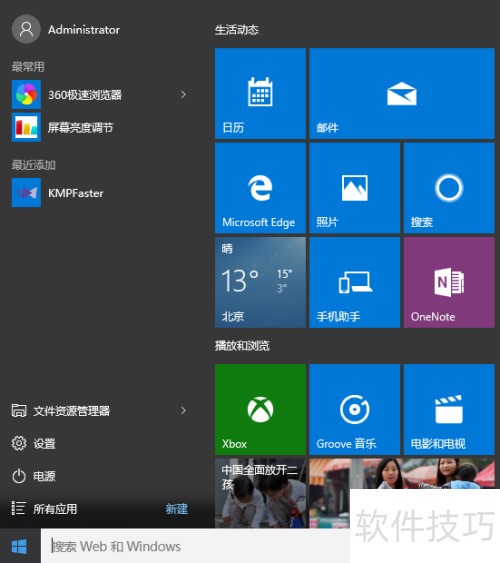Viewport: 500px width, 563px height.
Task: Click the 最常用 section label
Action: (28, 66)
